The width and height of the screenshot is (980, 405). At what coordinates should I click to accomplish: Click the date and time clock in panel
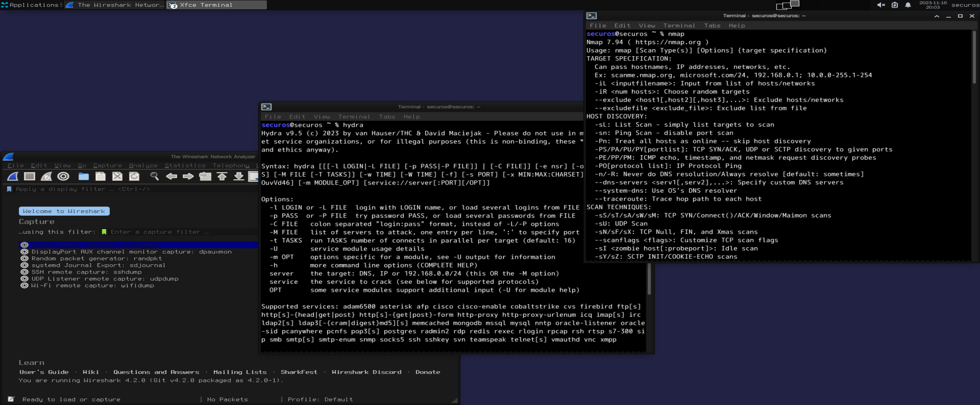(x=933, y=5)
